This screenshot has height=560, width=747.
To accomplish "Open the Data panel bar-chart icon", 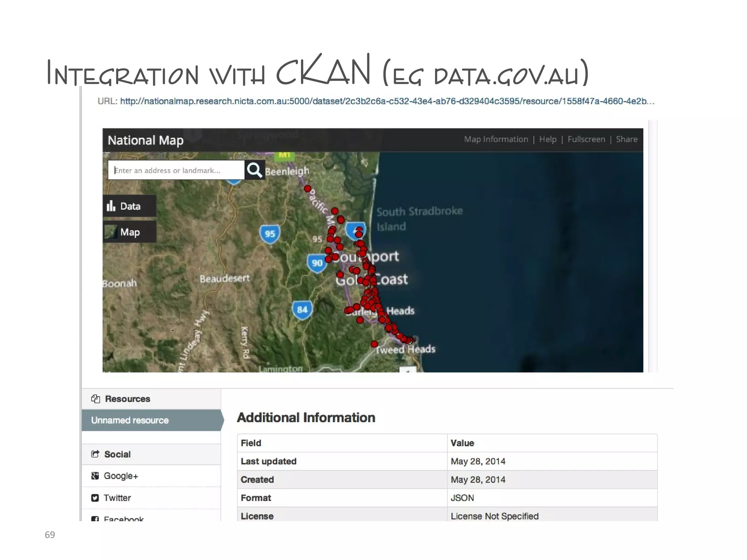I will point(111,206).
